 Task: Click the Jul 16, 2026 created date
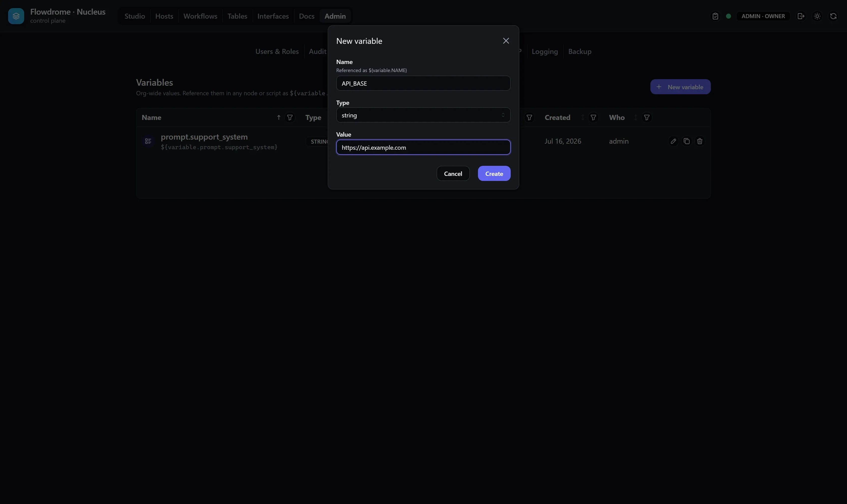(x=563, y=141)
